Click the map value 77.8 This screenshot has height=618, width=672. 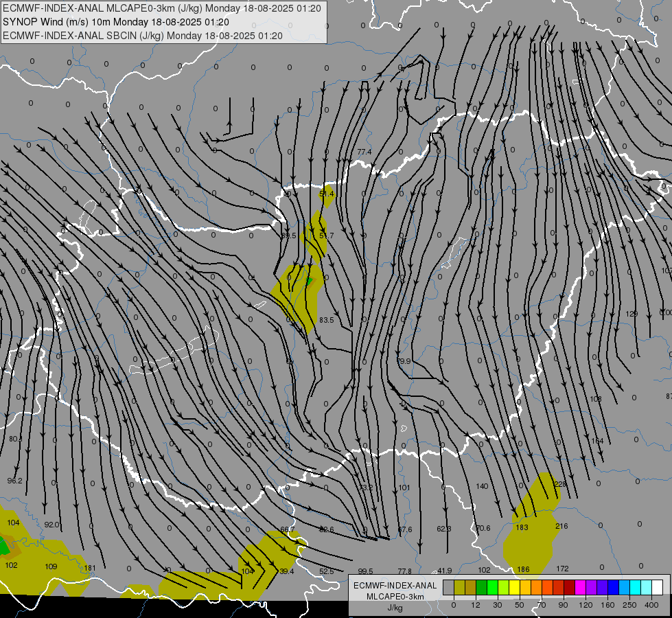404,571
